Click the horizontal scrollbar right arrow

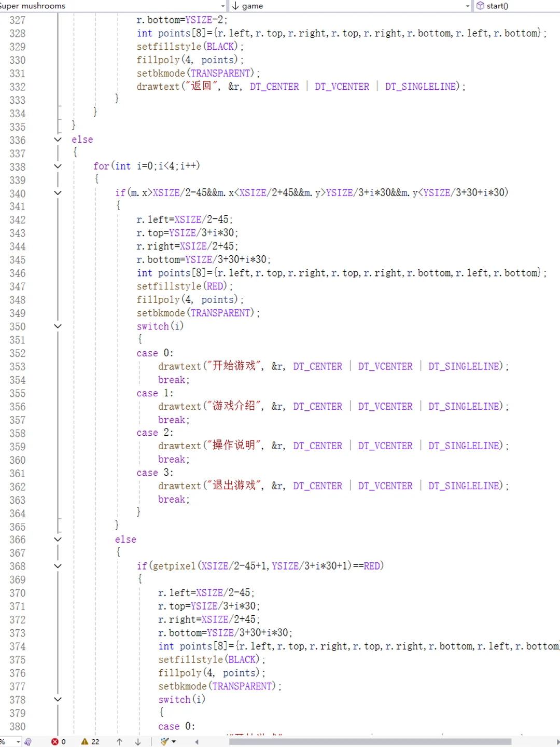(557, 742)
